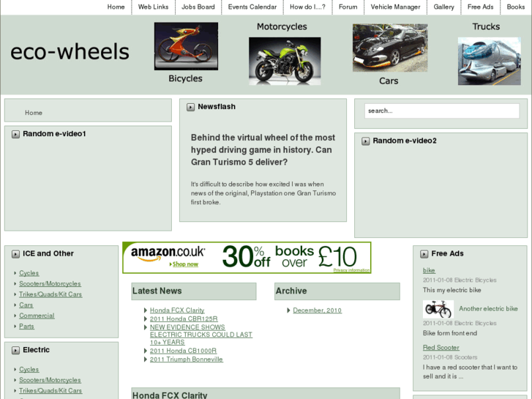Screen dimensions: 532x399
Task: Click the arrow icon beside Random e-video2
Action: tap(365, 141)
